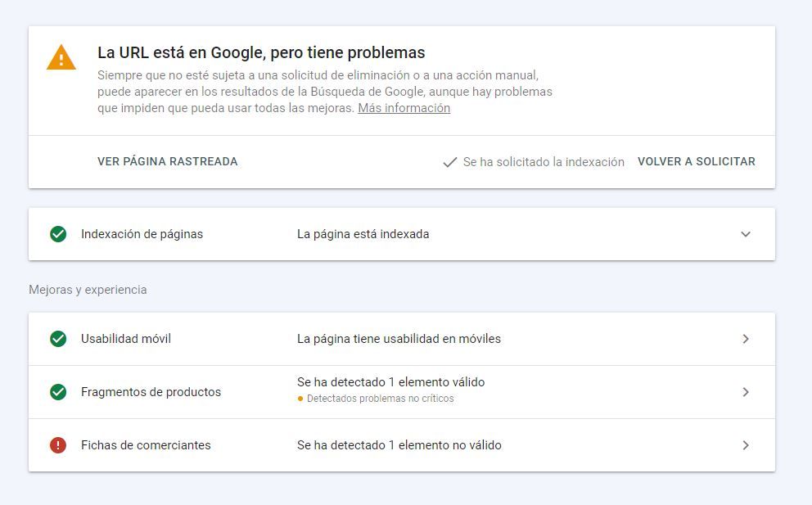Image resolution: width=812 pixels, height=505 pixels.
Task: Click red error icon beside Fichas de comerciantes
Action: [58, 445]
